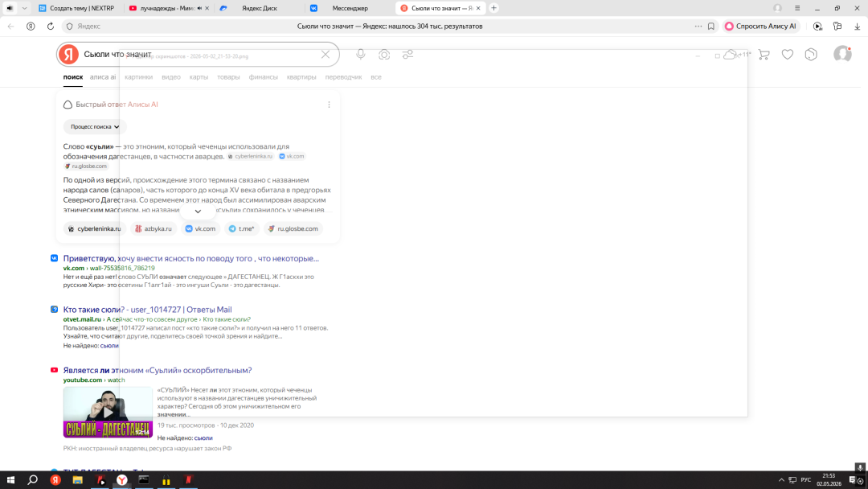Open Кто такие сюли Ответы Mail result
The width and height of the screenshot is (868, 489).
coord(147,310)
